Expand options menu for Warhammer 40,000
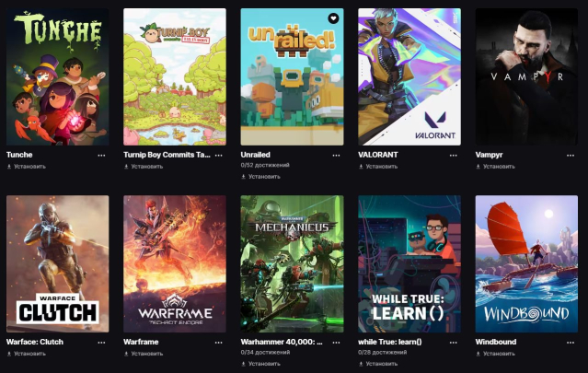The width and height of the screenshot is (588, 373). point(336,343)
